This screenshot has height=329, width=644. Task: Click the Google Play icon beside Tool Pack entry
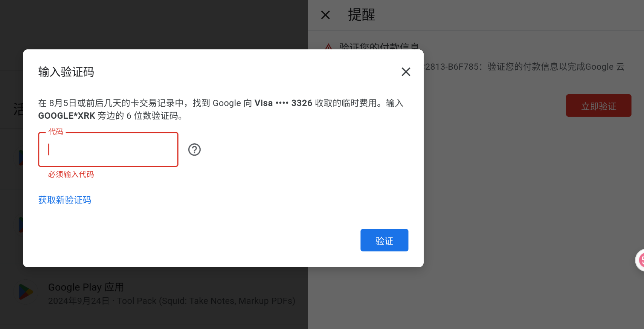pos(26,292)
